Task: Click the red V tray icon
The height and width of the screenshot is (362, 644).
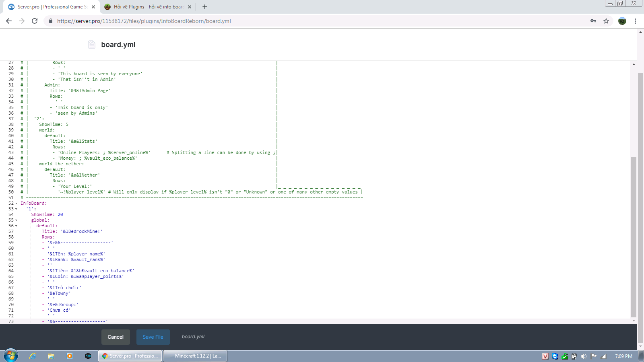Action: (545, 356)
